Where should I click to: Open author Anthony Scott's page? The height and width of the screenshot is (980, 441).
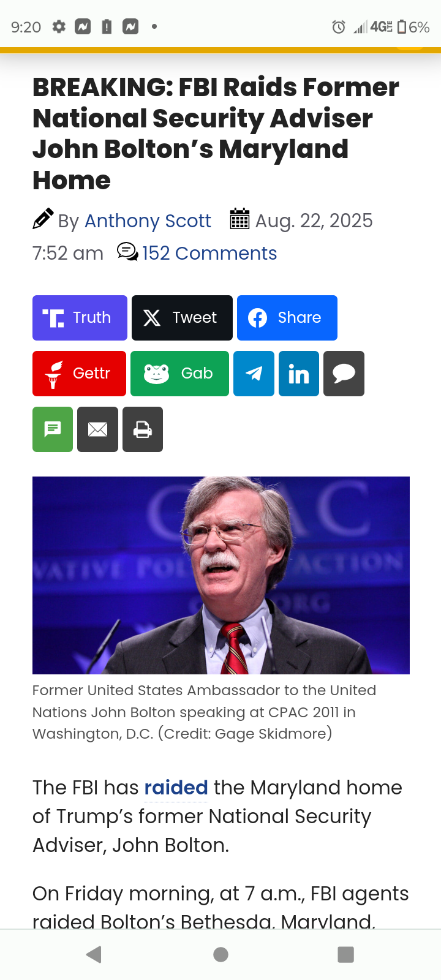148,221
